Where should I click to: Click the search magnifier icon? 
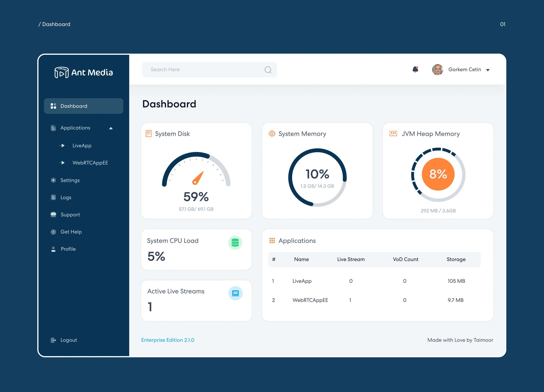(268, 70)
